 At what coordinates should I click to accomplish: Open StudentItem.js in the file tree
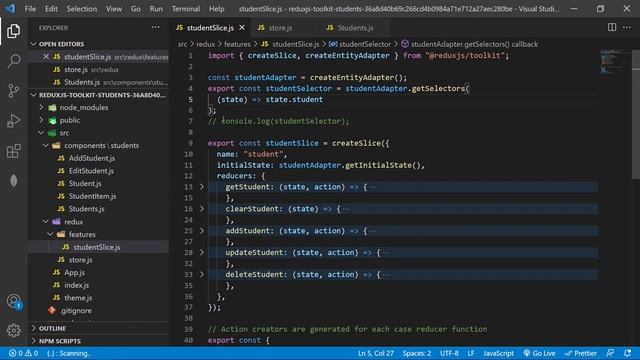coord(92,196)
